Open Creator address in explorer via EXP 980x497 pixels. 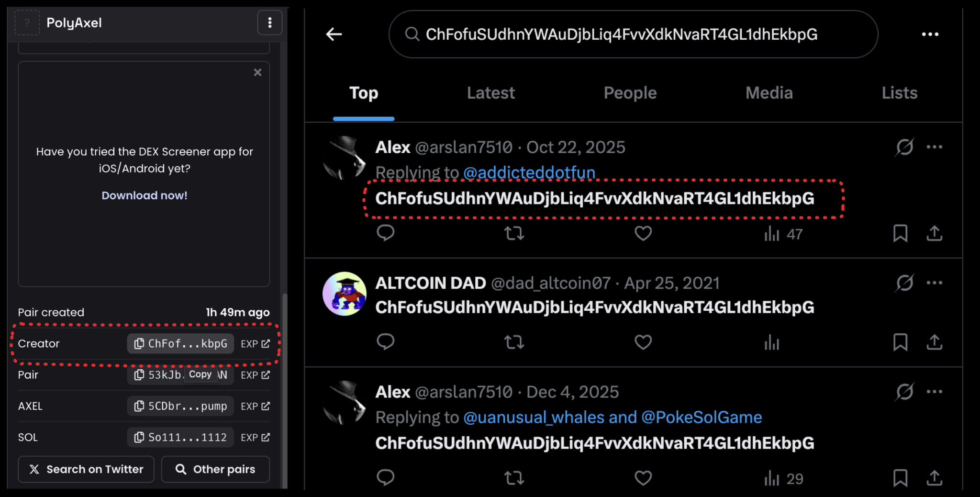(x=256, y=344)
